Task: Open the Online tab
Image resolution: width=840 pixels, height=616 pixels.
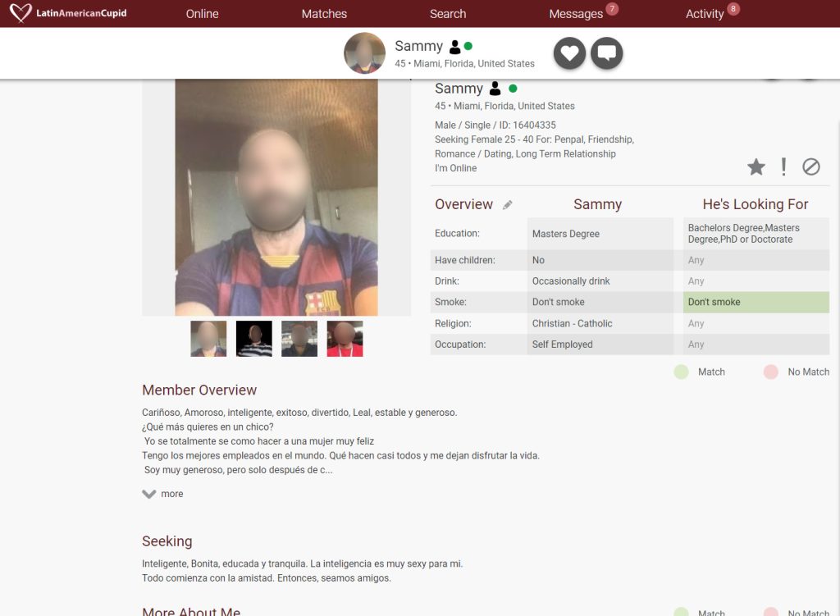Action: 202,14
